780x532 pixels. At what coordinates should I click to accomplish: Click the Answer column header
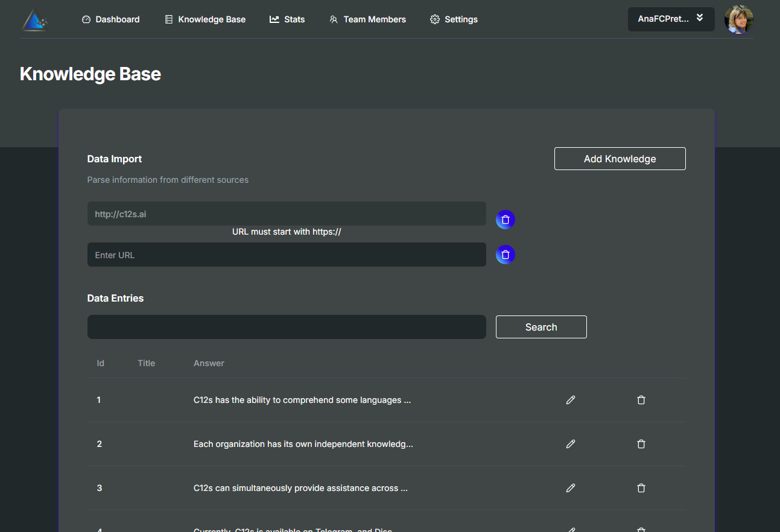209,363
